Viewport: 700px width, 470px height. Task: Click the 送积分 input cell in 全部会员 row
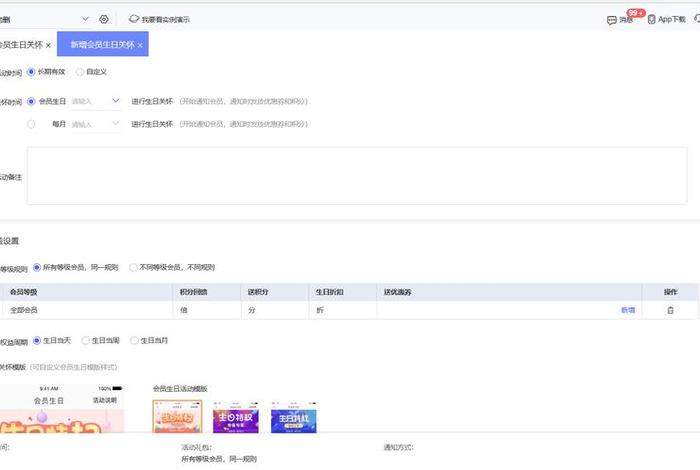click(275, 310)
